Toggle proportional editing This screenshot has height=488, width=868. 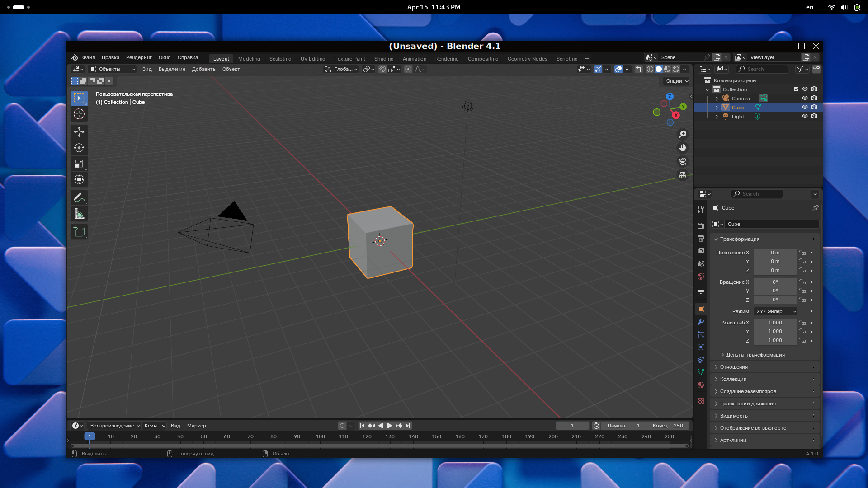(408, 69)
